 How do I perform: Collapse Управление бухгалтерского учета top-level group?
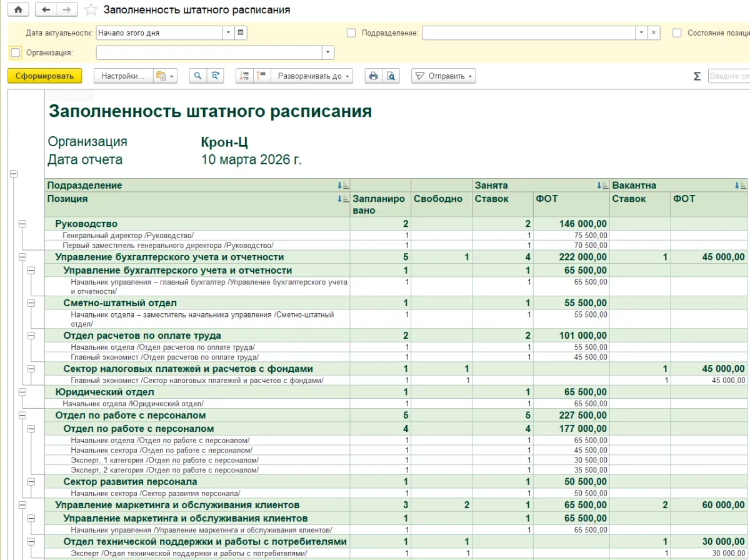click(23, 257)
